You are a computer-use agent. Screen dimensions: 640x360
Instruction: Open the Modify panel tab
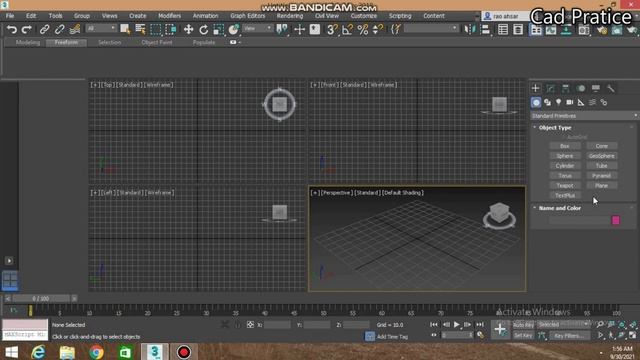(551, 88)
